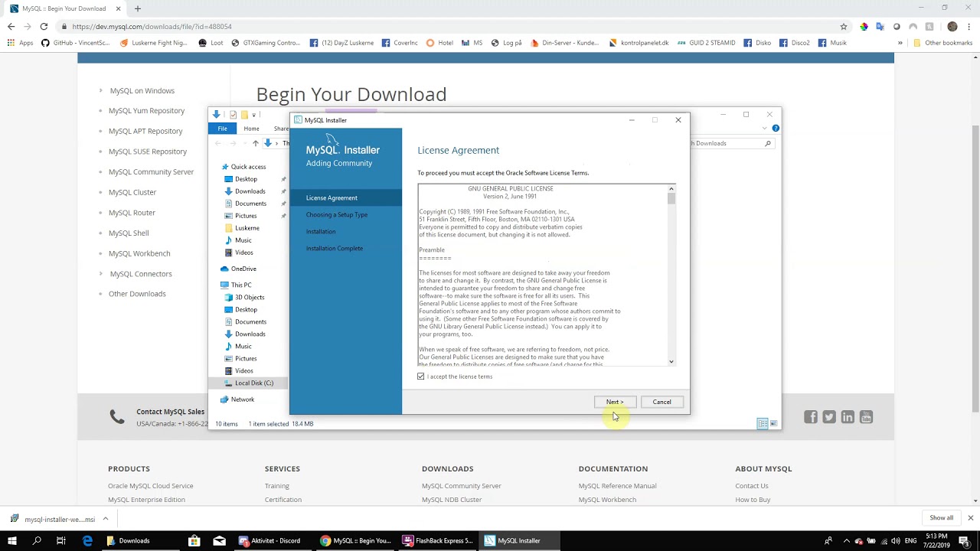Reload the MySQL download page
The width and height of the screenshot is (980, 551).
click(x=44, y=26)
